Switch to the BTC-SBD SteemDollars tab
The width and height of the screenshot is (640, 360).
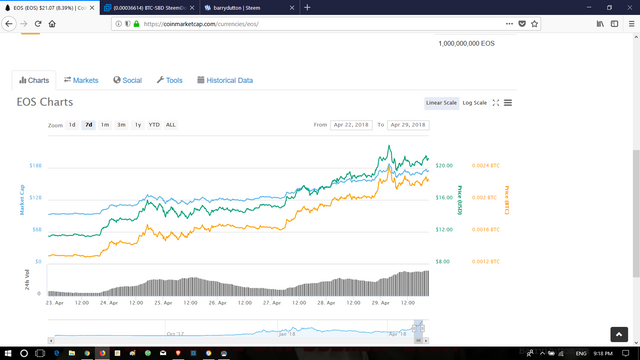[x=149, y=8]
